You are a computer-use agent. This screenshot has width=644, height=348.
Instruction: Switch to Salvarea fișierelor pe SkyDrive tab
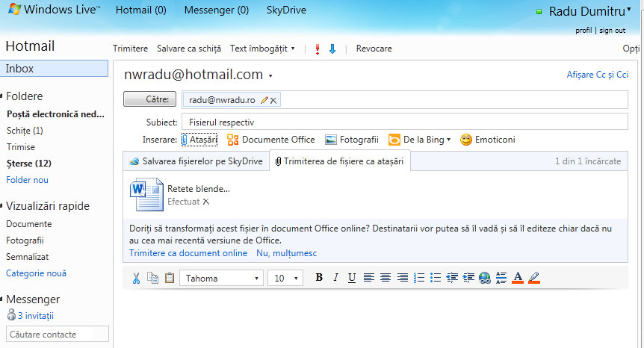click(196, 161)
